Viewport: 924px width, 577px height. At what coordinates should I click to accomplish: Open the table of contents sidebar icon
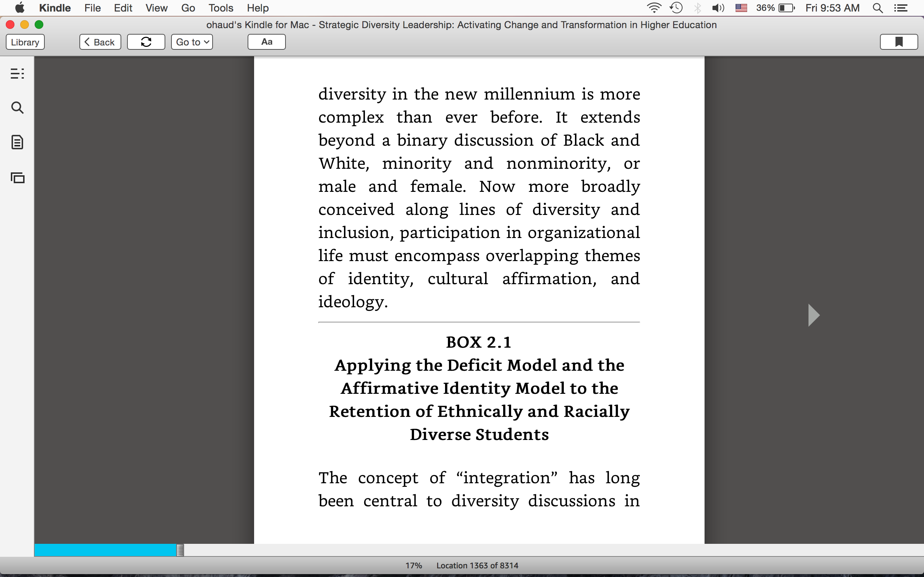pos(17,73)
